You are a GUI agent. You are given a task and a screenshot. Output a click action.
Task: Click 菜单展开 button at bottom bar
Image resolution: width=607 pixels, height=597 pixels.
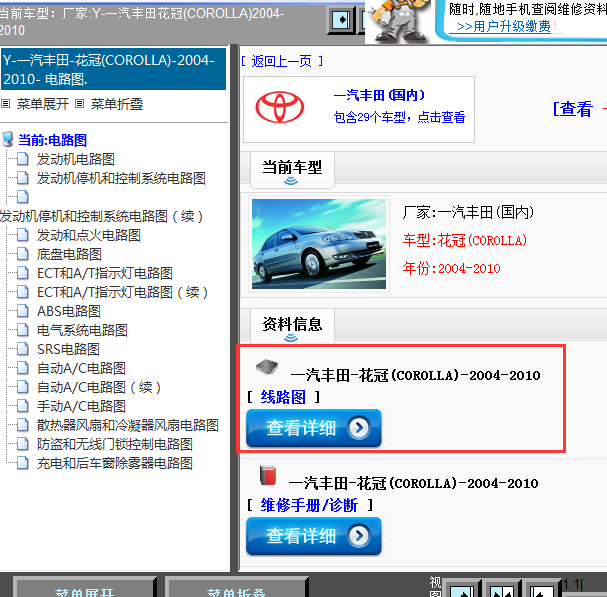[x=84, y=588]
